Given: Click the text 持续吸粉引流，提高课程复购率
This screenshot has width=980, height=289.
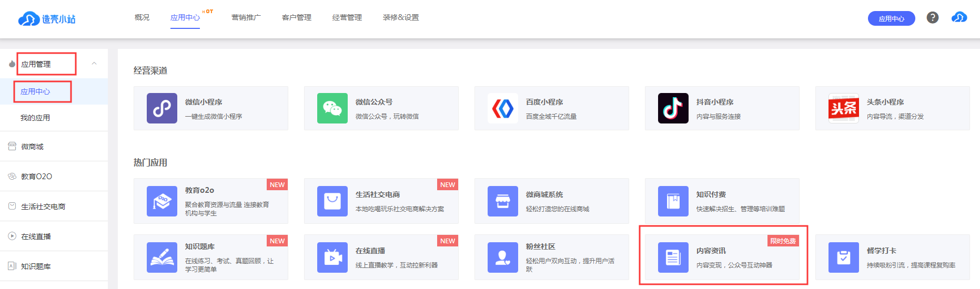Looking at the screenshot, I should click(x=911, y=265).
